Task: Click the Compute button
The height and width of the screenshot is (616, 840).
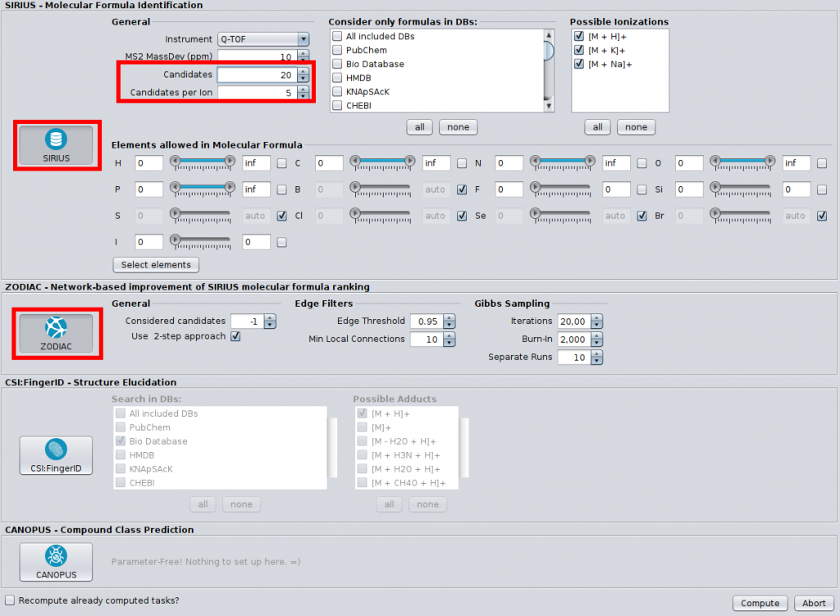Action: pos(760,603)
